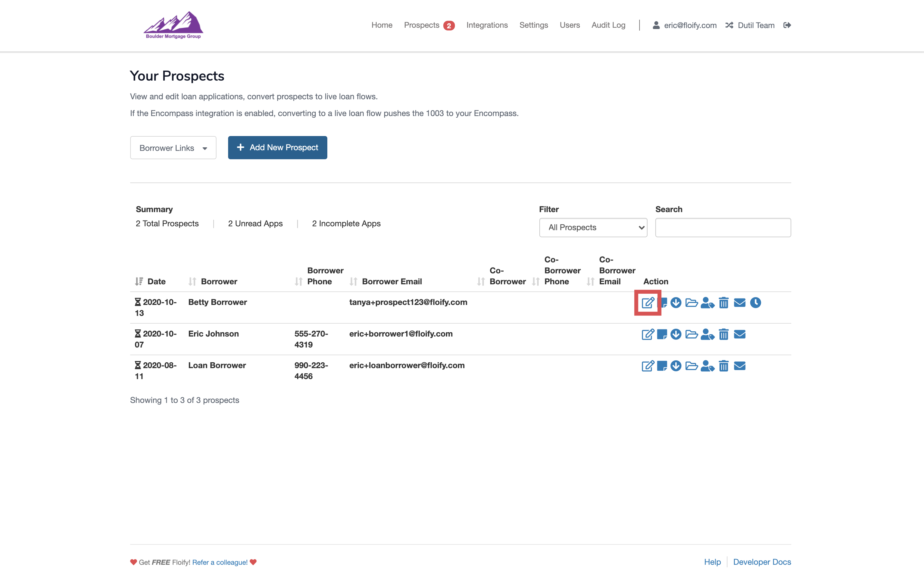924x577 pixels.
Task: Click logout icon in top navigation
Action: [787, 25]
